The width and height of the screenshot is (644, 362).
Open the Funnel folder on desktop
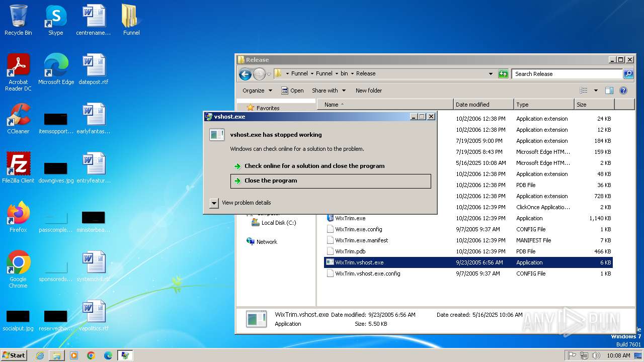(131, 20)
